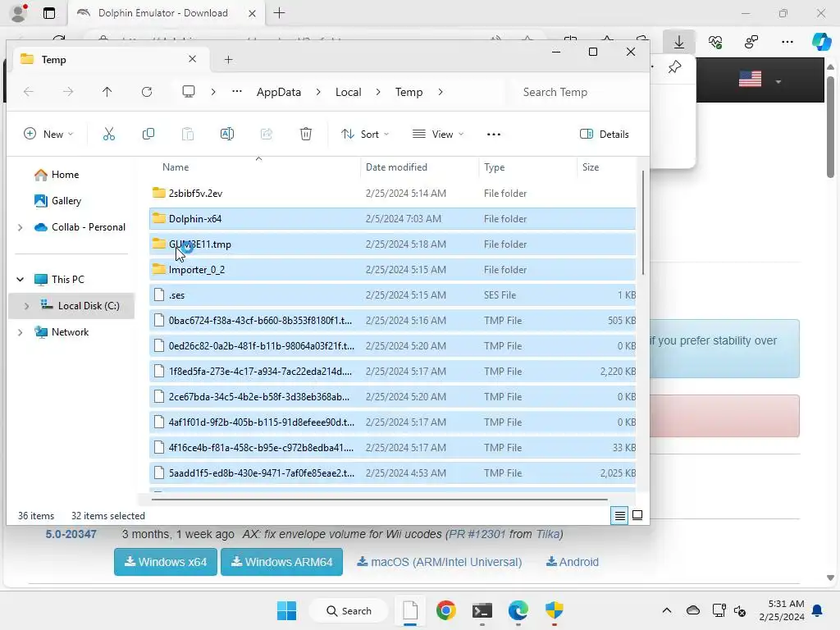Select the 2sbibf5v.2ev folder
Viewport: 840px width, 630px height.
[392, 194]
